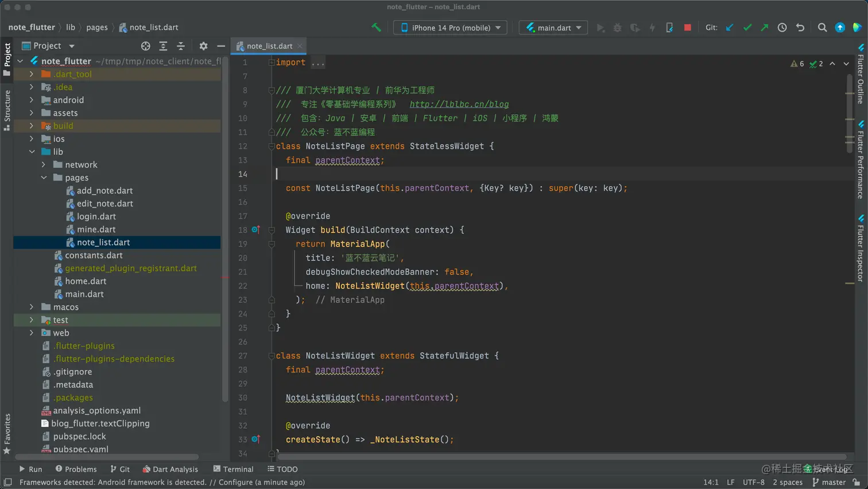Screen dimensions: 868x489
Task: Open the Favorites side panel
Action: 7,434
